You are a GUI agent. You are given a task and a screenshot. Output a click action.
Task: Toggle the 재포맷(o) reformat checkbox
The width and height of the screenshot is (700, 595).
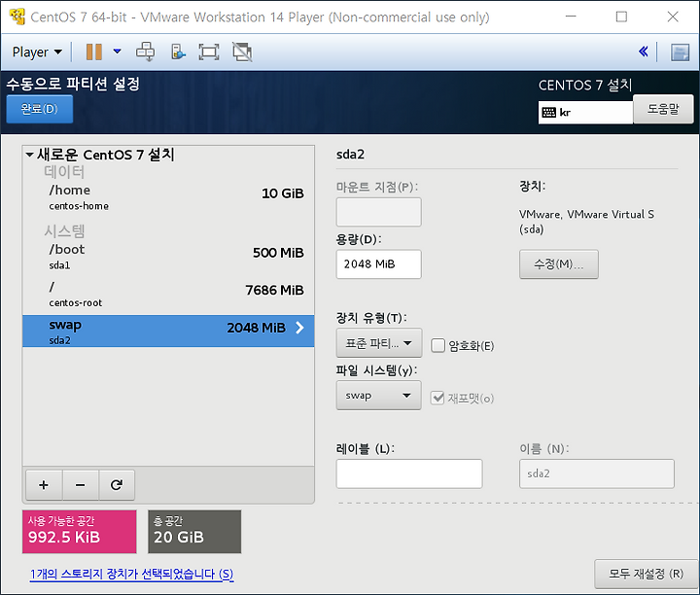point(437,398)
